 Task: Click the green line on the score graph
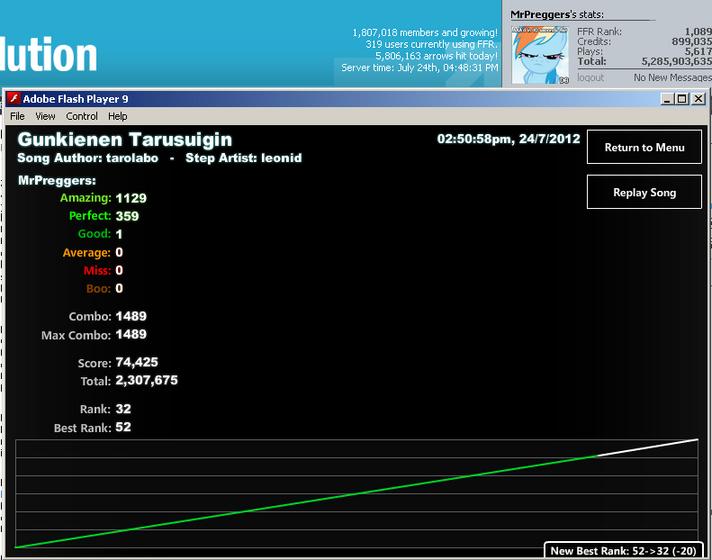click(x=307, y=501)
